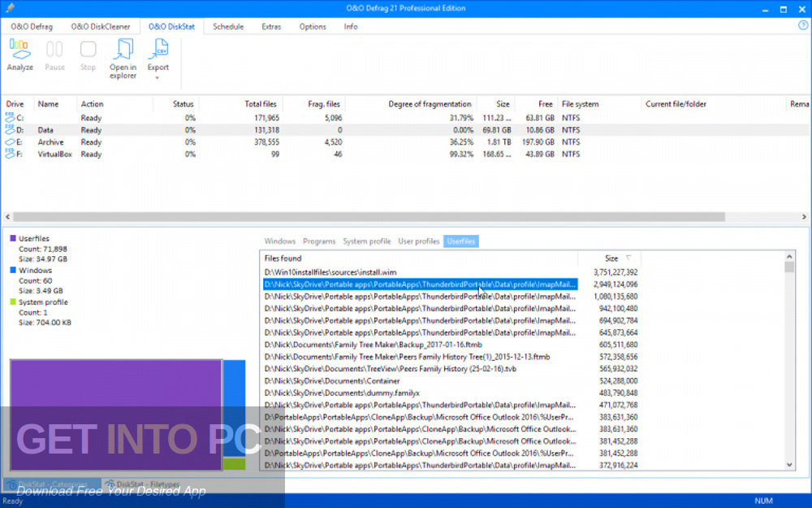Open the Schedule tab
812x508 pixels.
click(228, 27)
